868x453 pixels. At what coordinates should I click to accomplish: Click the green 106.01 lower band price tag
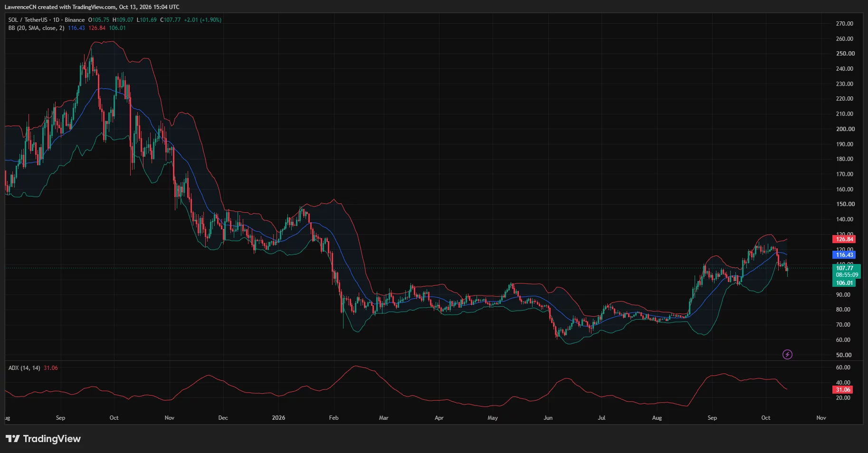click(844, 283)
